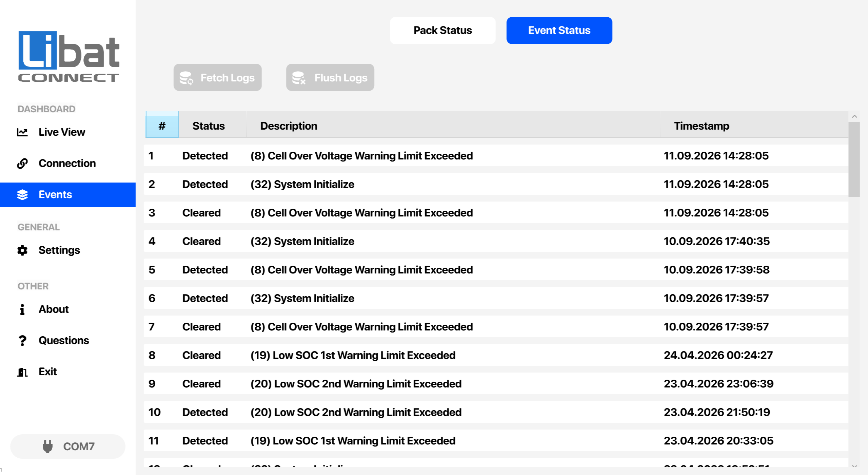Open the Questions page

[x=68, y=340]
